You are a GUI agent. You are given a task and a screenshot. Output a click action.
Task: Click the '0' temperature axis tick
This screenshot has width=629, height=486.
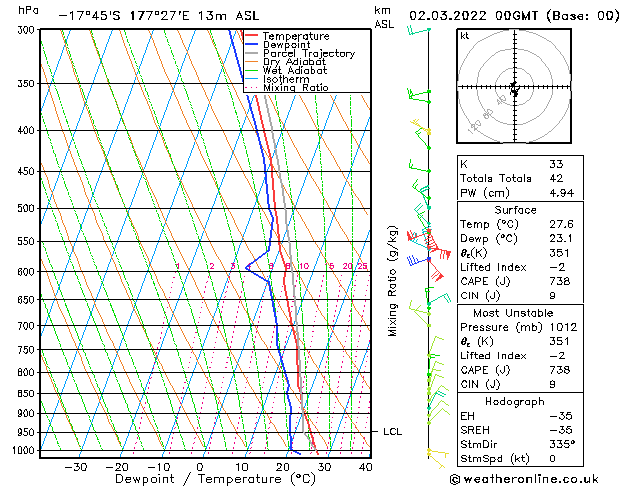pos(200,467)
